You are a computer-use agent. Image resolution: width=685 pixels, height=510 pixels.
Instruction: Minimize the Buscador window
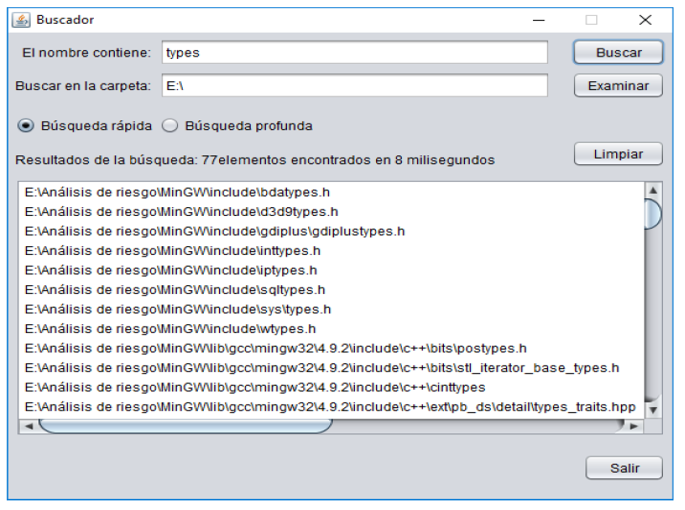[x=540, y=19]
